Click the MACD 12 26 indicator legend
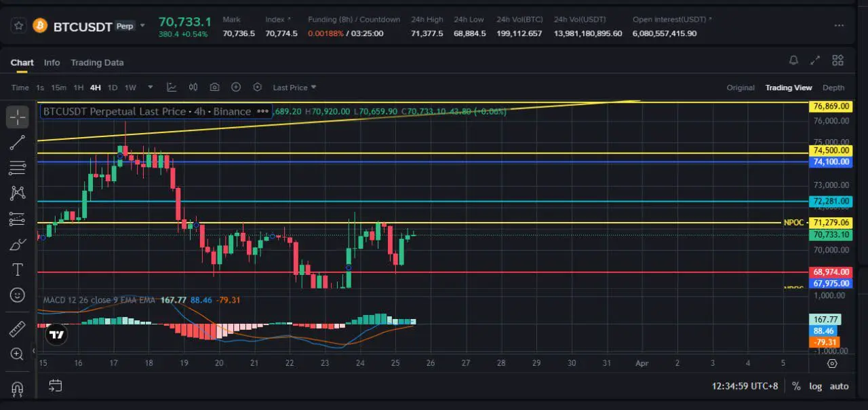Screen dimensions: 868x410 point(99,299)
